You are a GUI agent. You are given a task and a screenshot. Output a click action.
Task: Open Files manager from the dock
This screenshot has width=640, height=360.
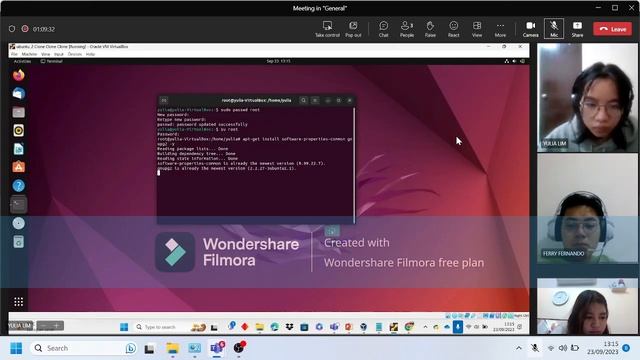(18, 112)
